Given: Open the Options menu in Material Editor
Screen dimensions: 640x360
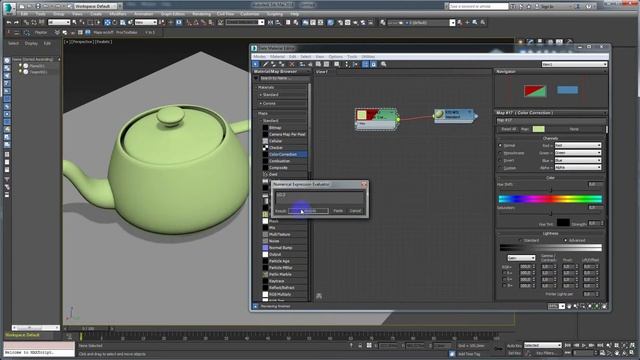Looking at the screenshot, I should pos(336,57).
